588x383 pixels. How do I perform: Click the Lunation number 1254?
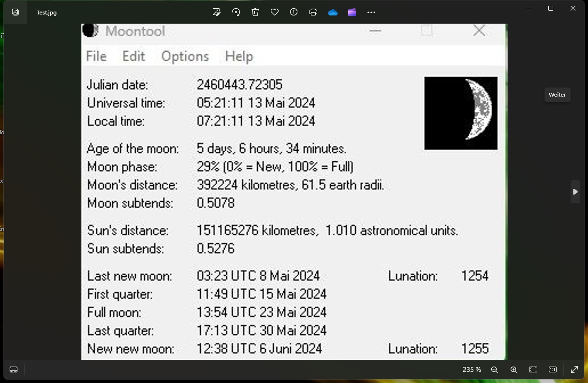(475, 276)
